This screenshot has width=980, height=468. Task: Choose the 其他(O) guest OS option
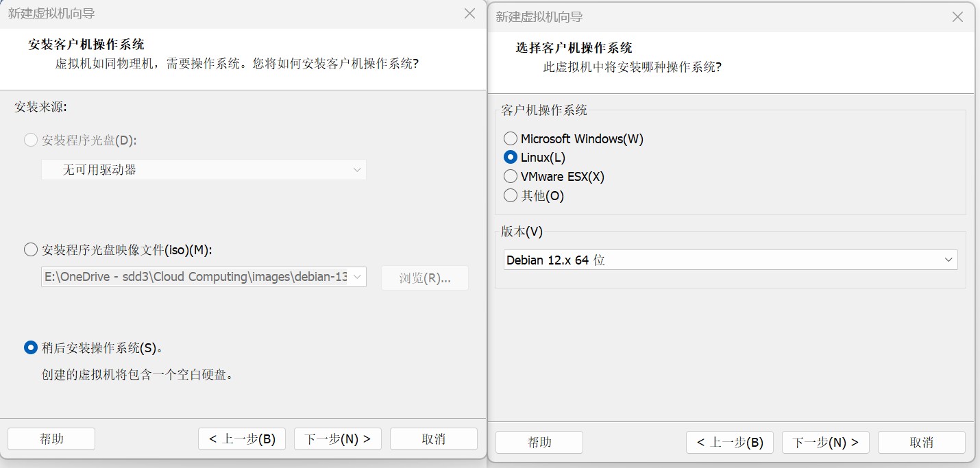tap(511, 195)
